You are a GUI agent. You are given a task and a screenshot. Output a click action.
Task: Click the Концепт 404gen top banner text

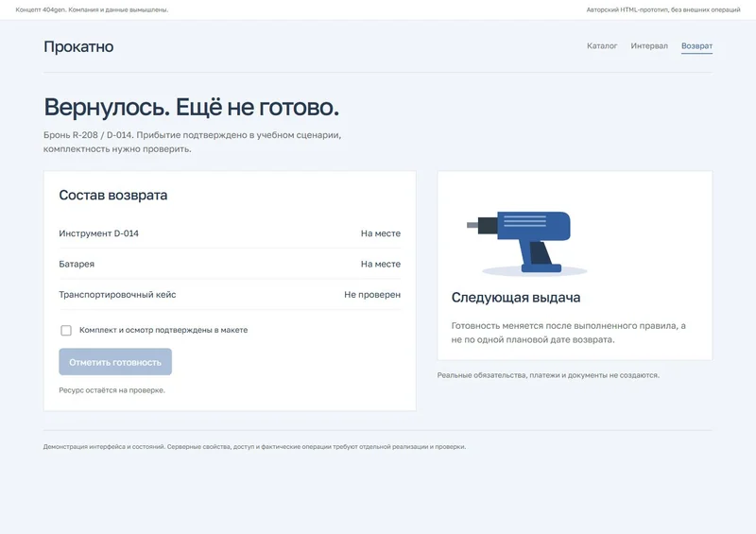pos(92,9)
